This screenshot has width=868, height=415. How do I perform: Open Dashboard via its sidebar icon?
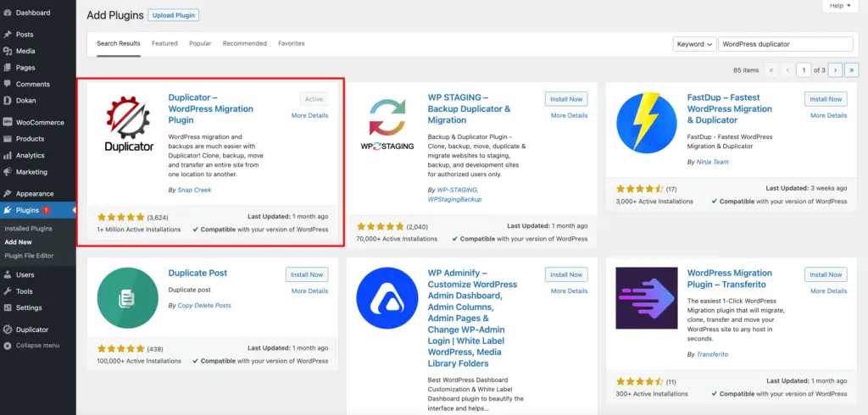tap(7, 12)
